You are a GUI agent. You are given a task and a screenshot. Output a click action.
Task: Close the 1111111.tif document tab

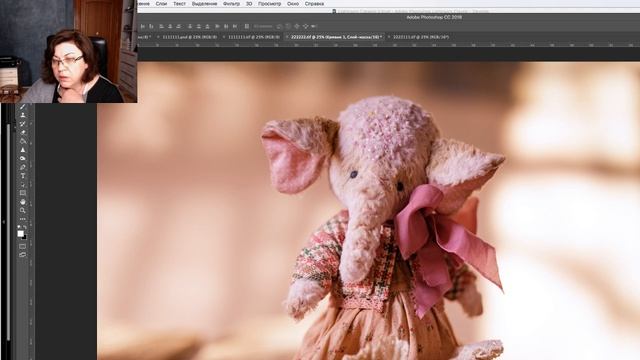[x=224, y=37]
